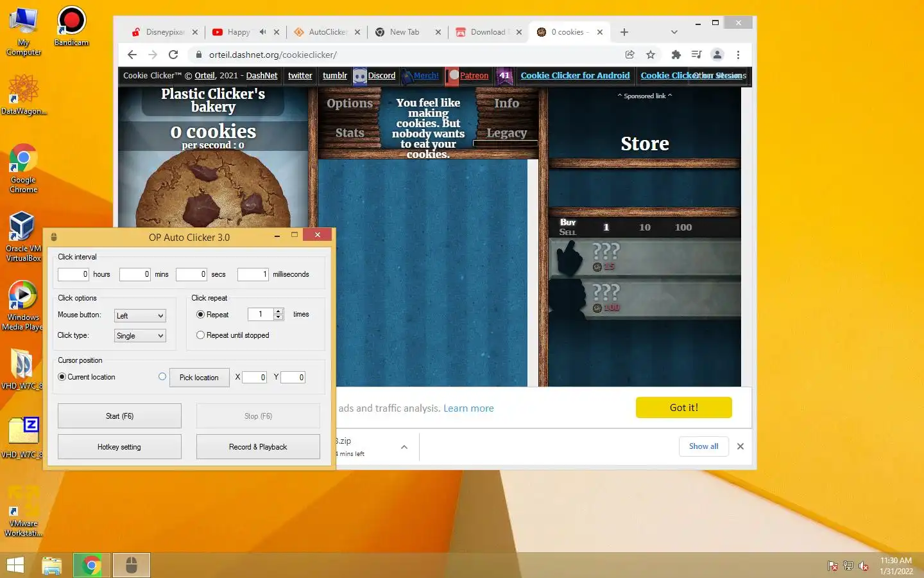Reload the Cookie Clicker page
The width and height of the screenshot is (924, 578).
(x=173, y=55)
